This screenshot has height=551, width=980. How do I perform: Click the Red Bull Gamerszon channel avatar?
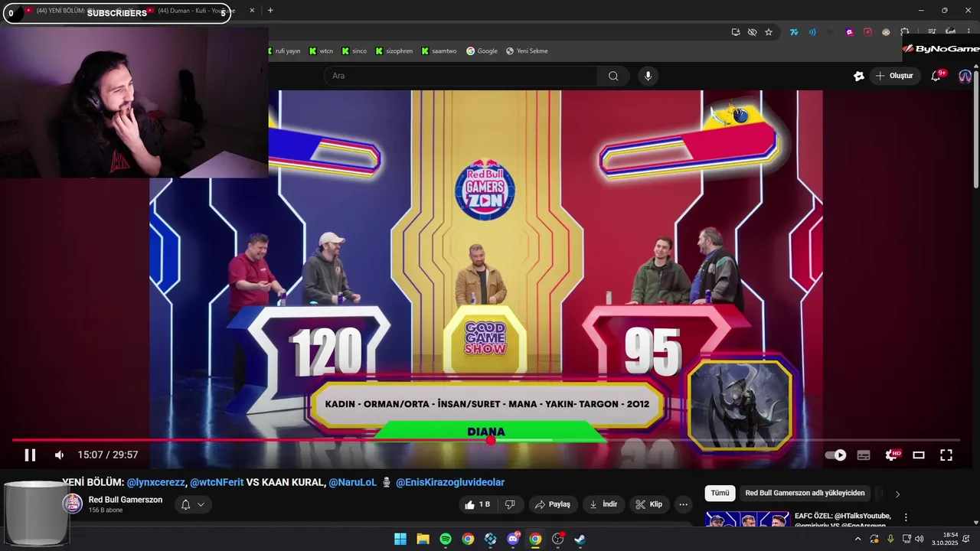[73, 504]
